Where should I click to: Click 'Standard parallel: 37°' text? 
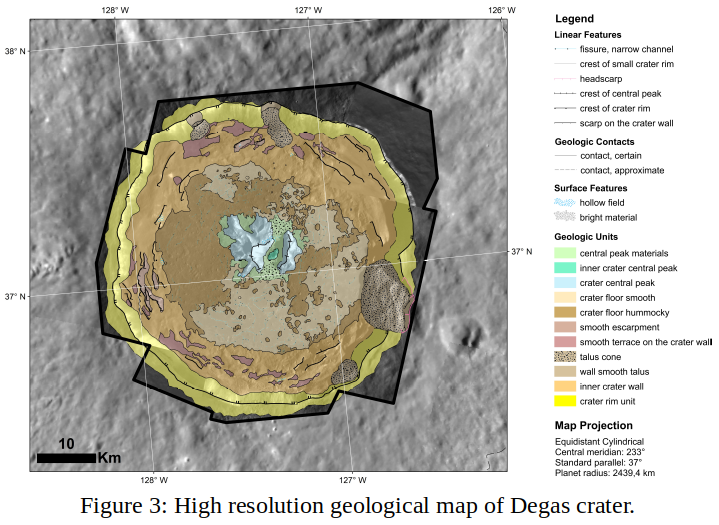pos(598,463)
